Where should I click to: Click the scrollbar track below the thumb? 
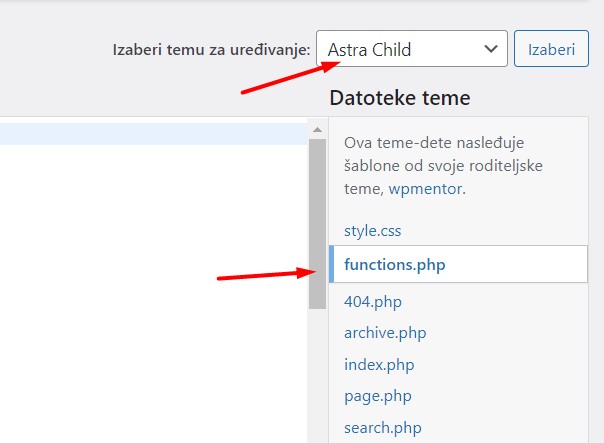(317, 376)
